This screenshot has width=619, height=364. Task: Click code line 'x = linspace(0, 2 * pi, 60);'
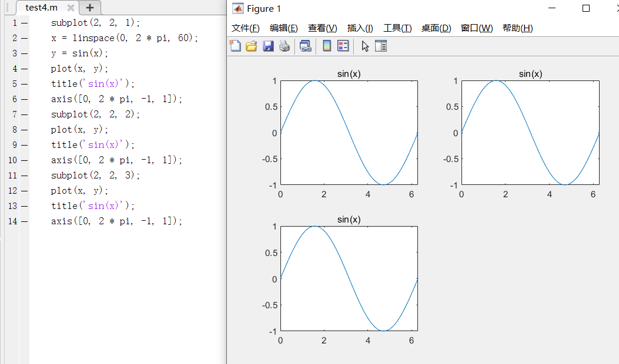click(125, 38)
